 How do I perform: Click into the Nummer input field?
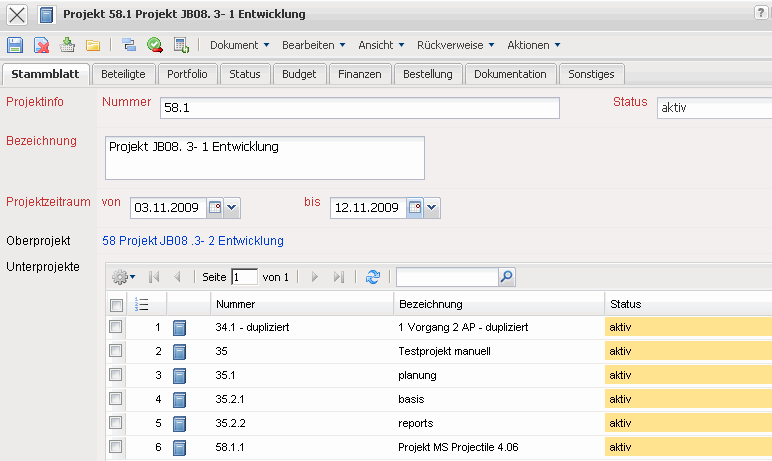[358, 108]
